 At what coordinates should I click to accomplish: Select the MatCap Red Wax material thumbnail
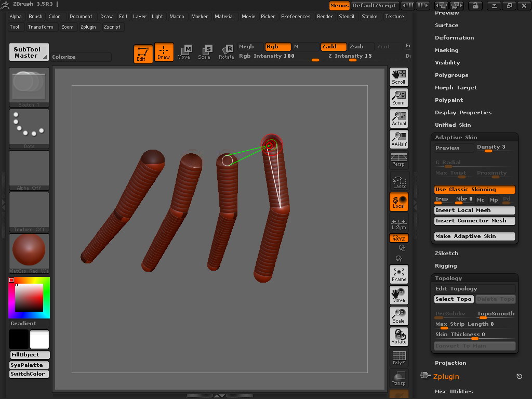pos(29,250)
